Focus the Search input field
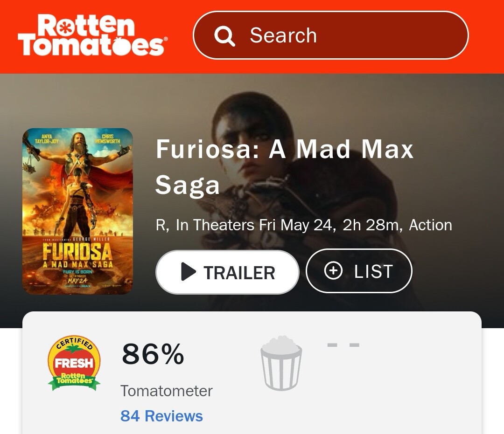The height and width of the screenshot is (434, 504). 345,35
